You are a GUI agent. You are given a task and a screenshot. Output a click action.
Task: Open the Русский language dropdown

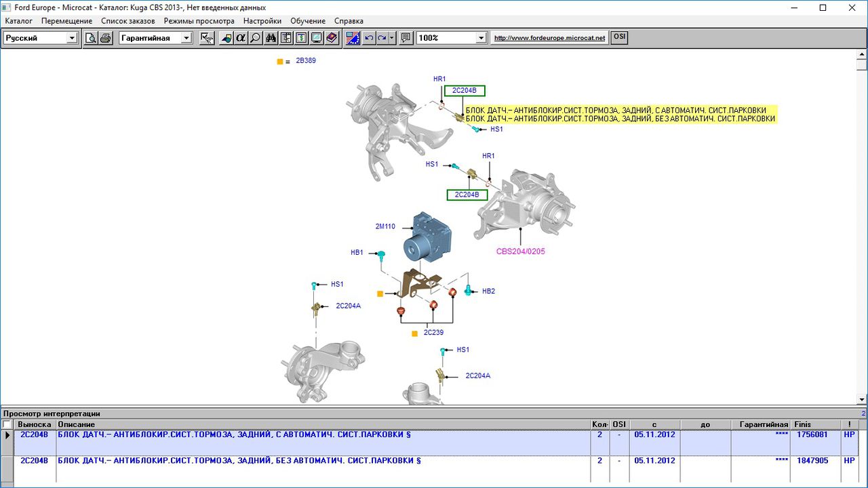click(x=72, y=38)
